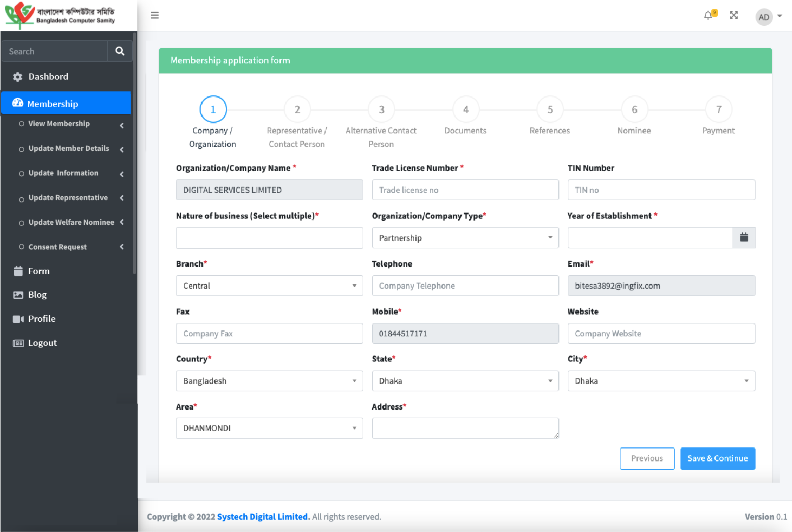Toggle fullscreen with the expand icon
Image resolution: width=792 pixels, height=532 pixels.
(x=734, y=16)
